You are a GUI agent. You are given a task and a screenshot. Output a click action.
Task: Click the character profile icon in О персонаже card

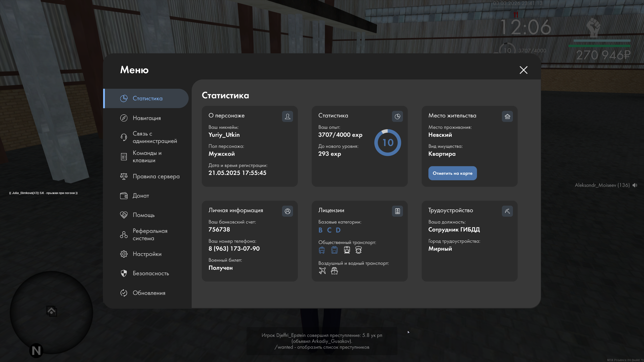tap(287, 116)
